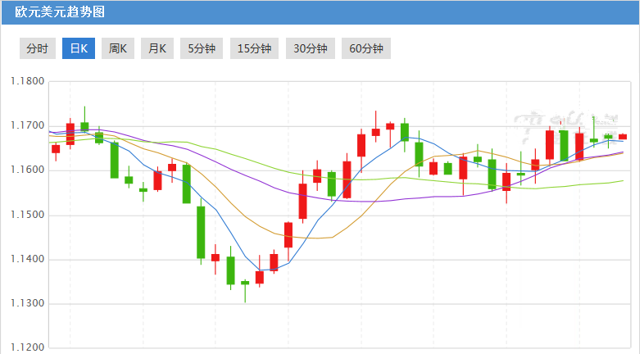Open the 30分钟 interval chart
This screenshot has width=644, height=354.
310,48
